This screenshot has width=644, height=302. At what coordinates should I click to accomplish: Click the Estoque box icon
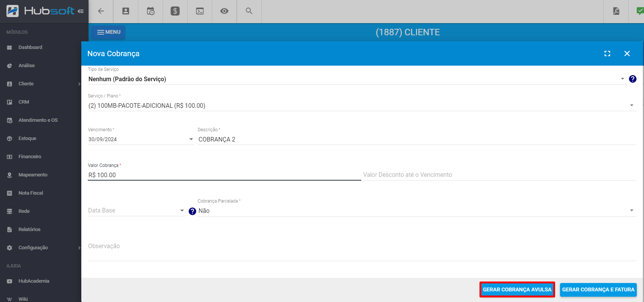point(9,138)
